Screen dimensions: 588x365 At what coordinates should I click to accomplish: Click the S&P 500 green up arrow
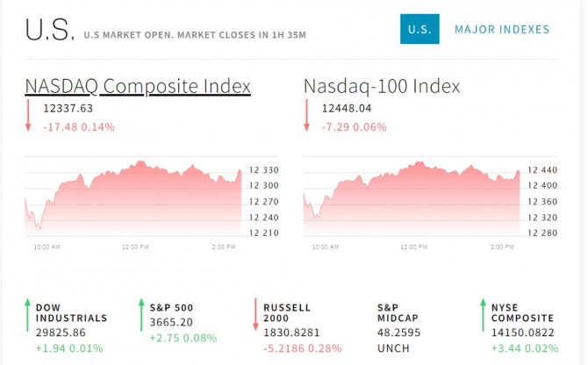click(x=140, y=316)
